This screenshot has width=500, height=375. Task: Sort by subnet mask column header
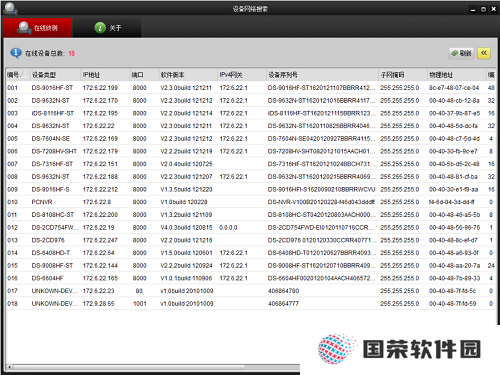(403, 75)
